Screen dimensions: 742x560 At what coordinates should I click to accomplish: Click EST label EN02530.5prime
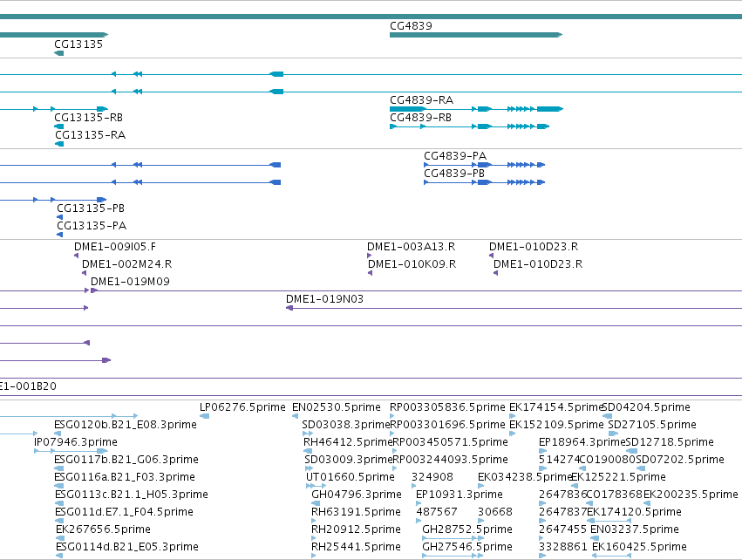coord(336,407)
